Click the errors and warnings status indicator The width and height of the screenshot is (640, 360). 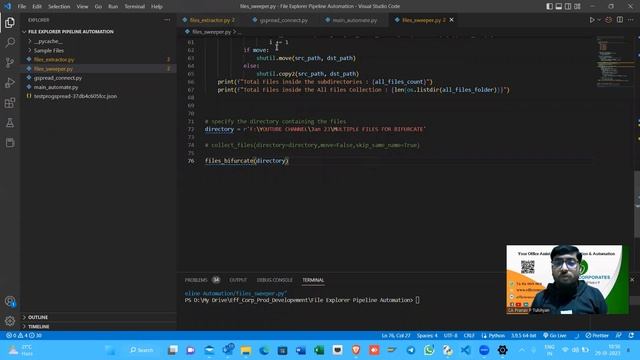[x=24, y=336]
